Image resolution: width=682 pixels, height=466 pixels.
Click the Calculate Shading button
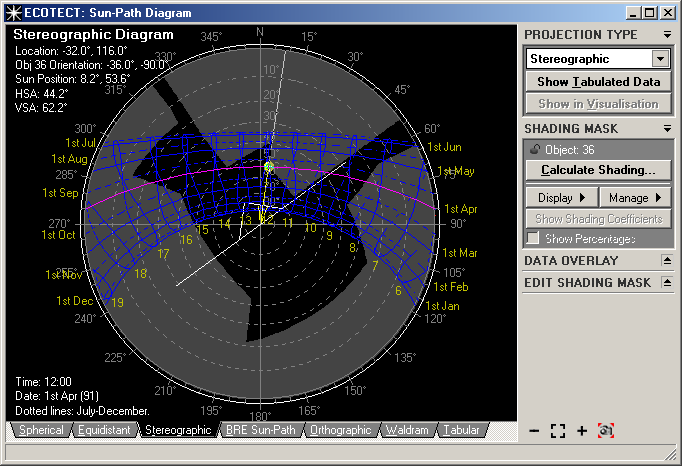598,170
